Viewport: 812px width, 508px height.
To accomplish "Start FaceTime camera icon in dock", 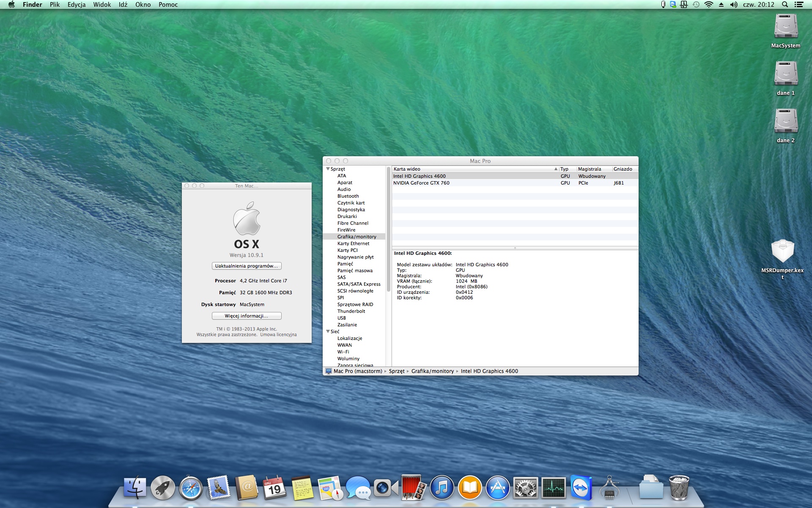I will (386, 488).
